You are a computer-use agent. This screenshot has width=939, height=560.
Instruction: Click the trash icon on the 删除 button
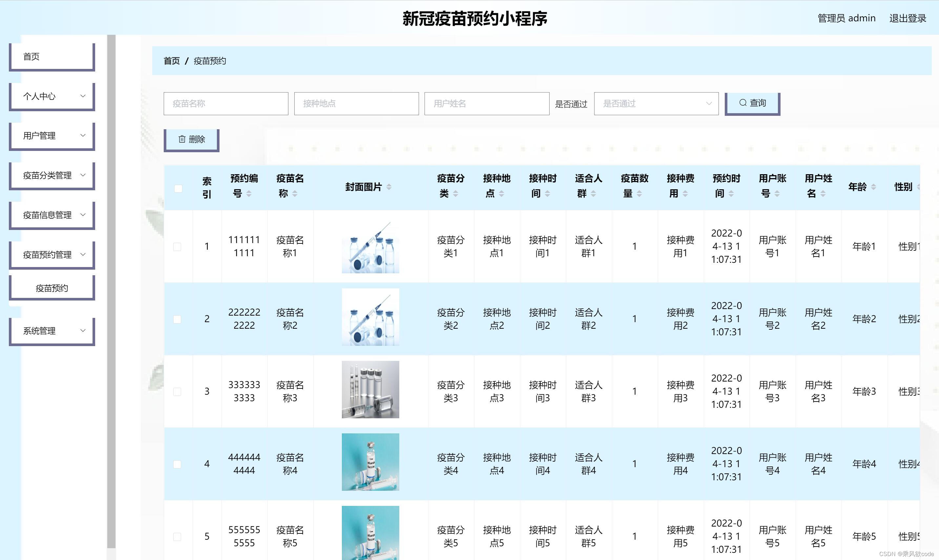pyautogui.click(x=181, y=139)
